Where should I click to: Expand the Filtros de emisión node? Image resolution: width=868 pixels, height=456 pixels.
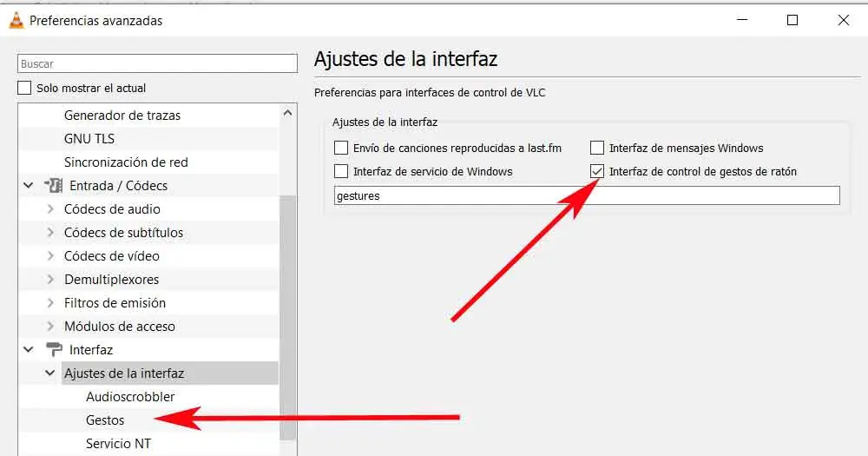(x=50, y=302)
